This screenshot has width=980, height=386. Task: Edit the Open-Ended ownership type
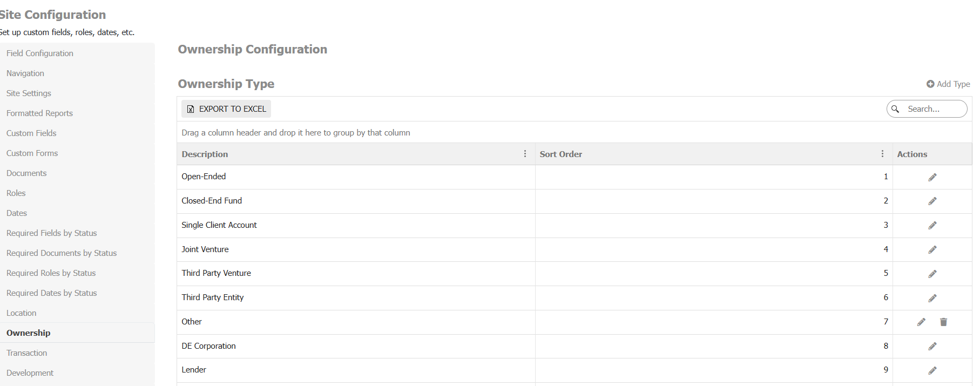[932, 177]
